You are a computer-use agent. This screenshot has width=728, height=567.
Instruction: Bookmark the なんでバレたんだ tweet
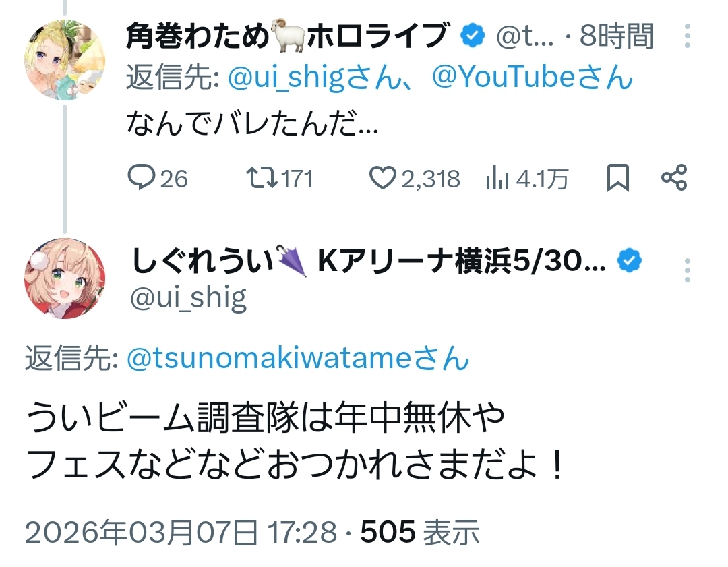(x=617, y=178)
